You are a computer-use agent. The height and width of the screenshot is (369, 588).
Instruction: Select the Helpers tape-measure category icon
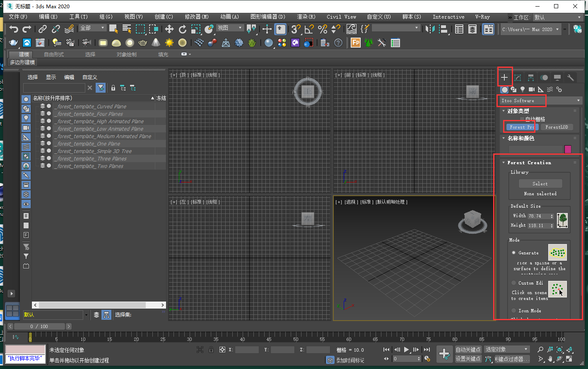pyautogui.click(x=541, y=89)
